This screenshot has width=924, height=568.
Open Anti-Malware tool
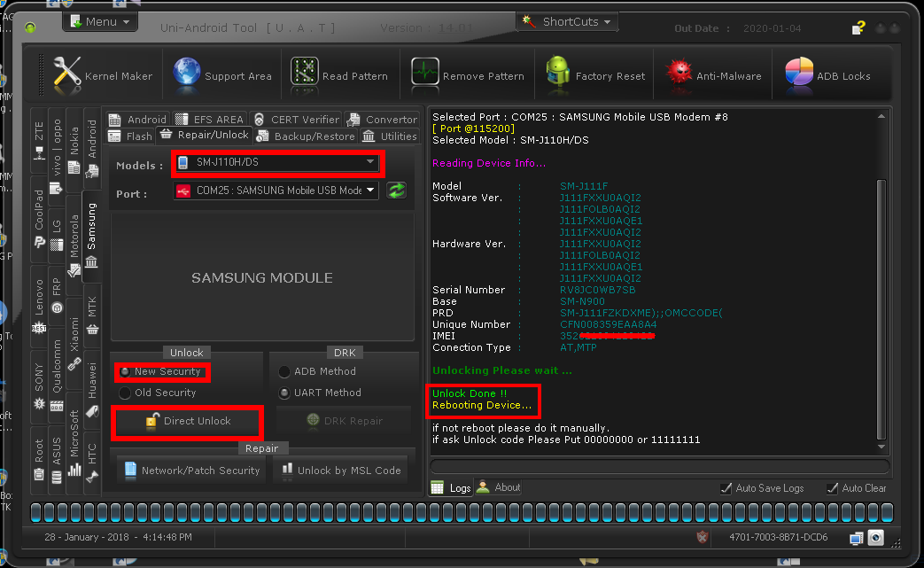coord(713,75)
